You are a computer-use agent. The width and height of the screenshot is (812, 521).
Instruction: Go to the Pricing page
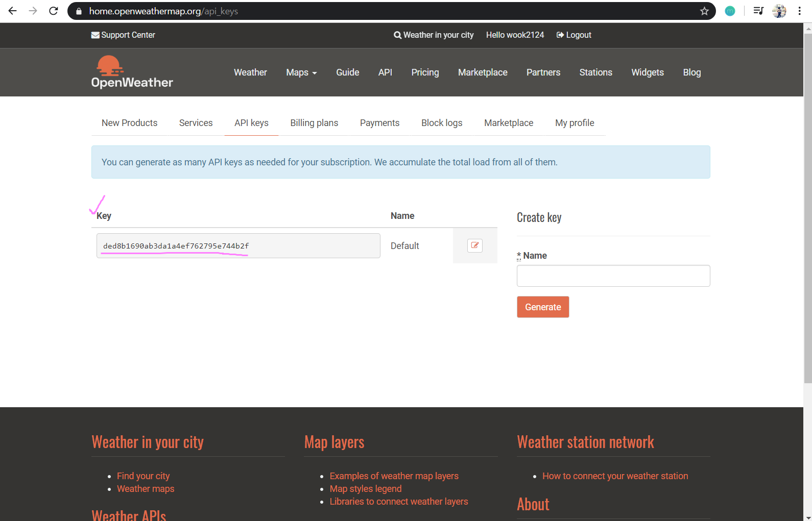coord(425,72)
